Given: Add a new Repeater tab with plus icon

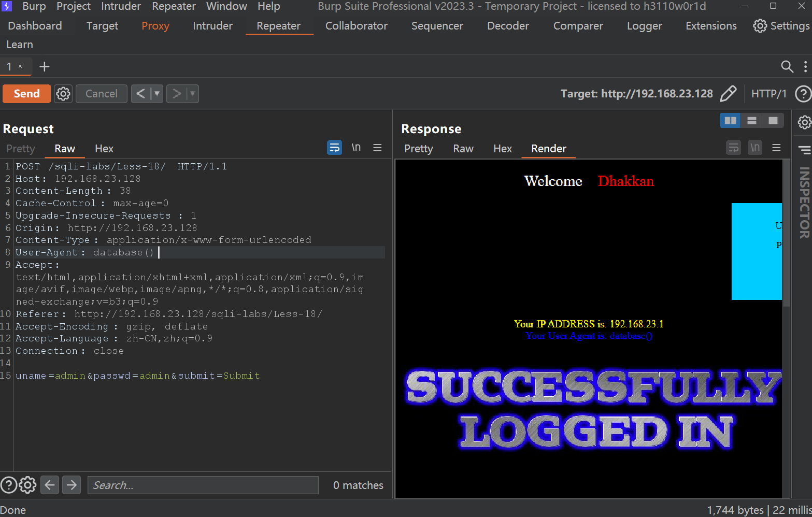Looking at the screenshot, I should 45,66.
